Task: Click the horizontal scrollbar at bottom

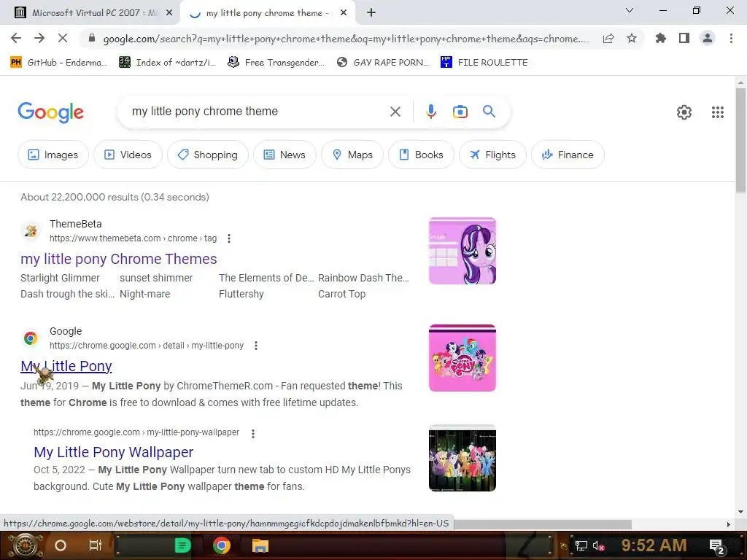Action: point(543,524)
